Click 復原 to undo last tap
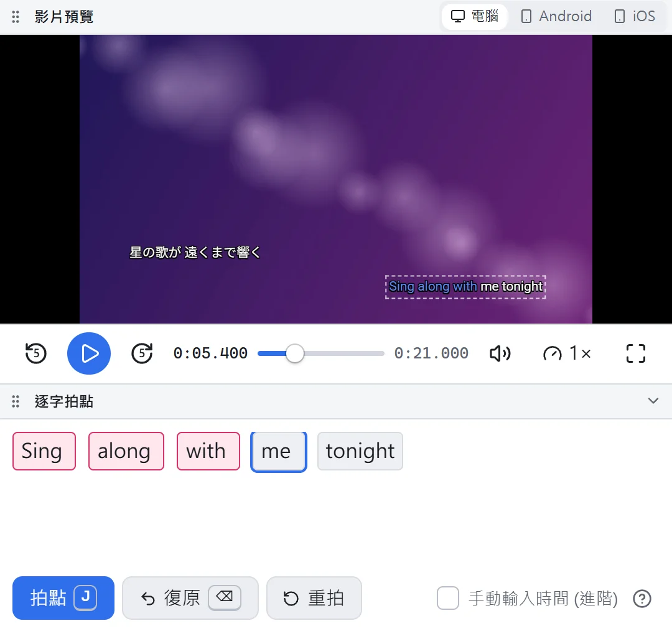Screen dimensions: 672x631 click(190, 598)
